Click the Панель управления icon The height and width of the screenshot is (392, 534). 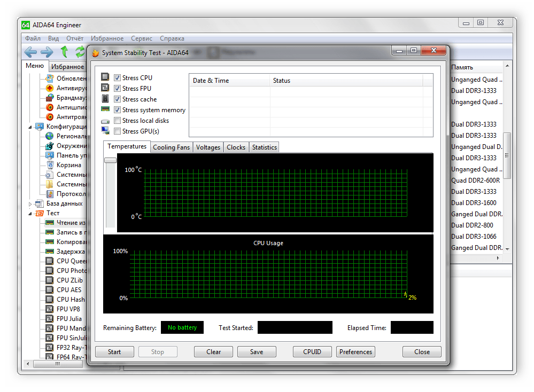(x=50, y=155)
